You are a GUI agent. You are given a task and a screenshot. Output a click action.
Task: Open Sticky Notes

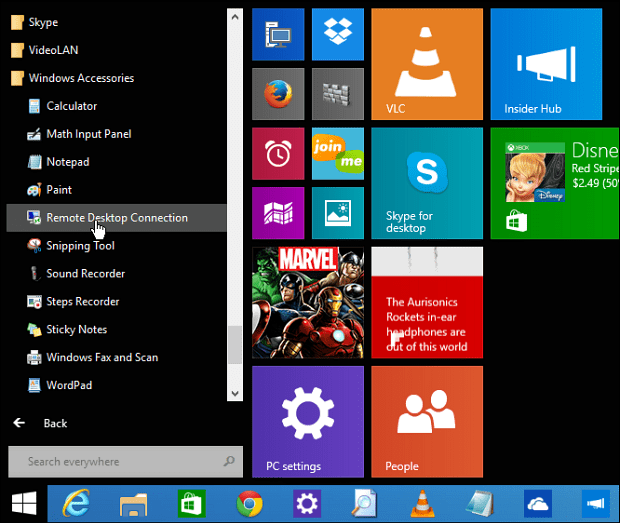point(117,329)
